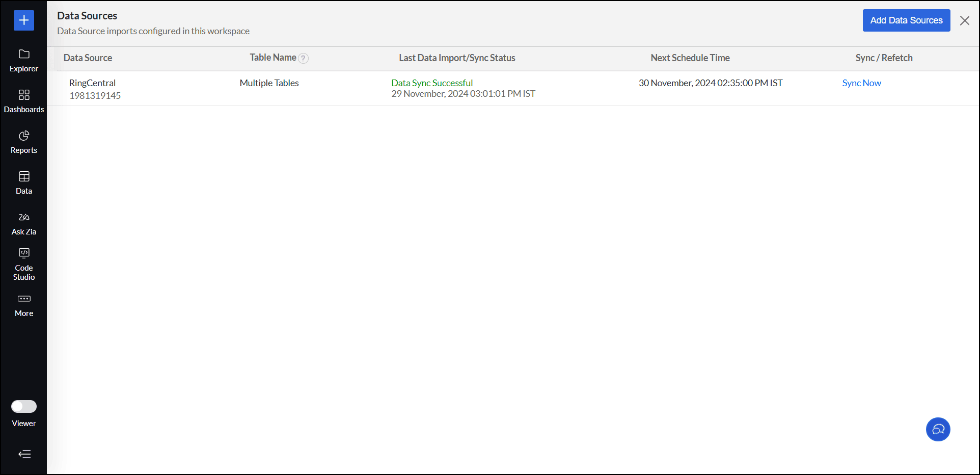Screen dimensions: 980x475
Task: Switch to the Data section
Action: coord(24,182)
